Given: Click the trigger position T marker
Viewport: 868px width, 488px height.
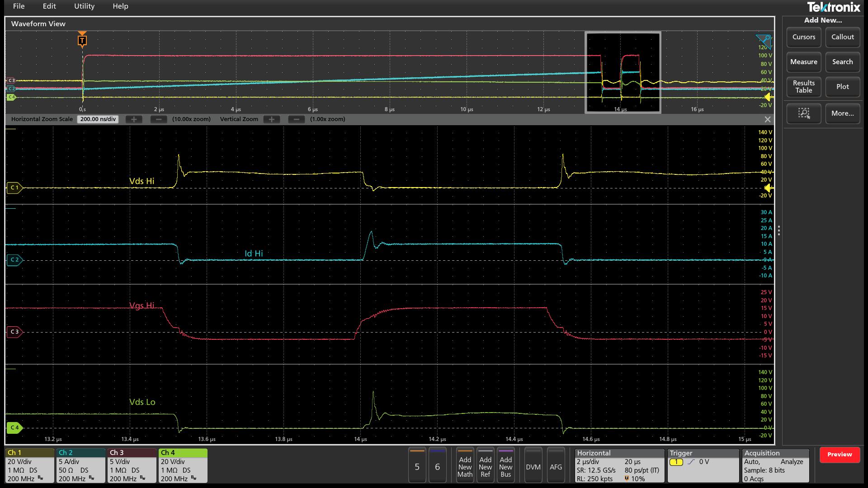Looking at the screenshot, I should [x=82, y=40].
